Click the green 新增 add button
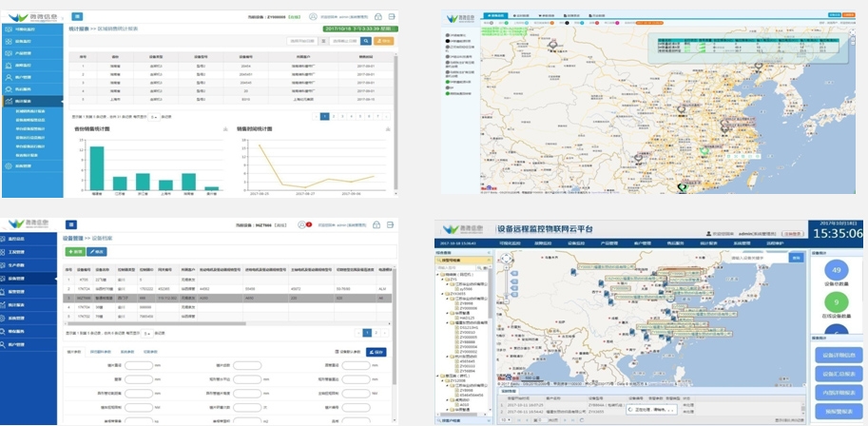Image resolution: width=868 pixels, height=426 pixels. [x=75, y=252]
